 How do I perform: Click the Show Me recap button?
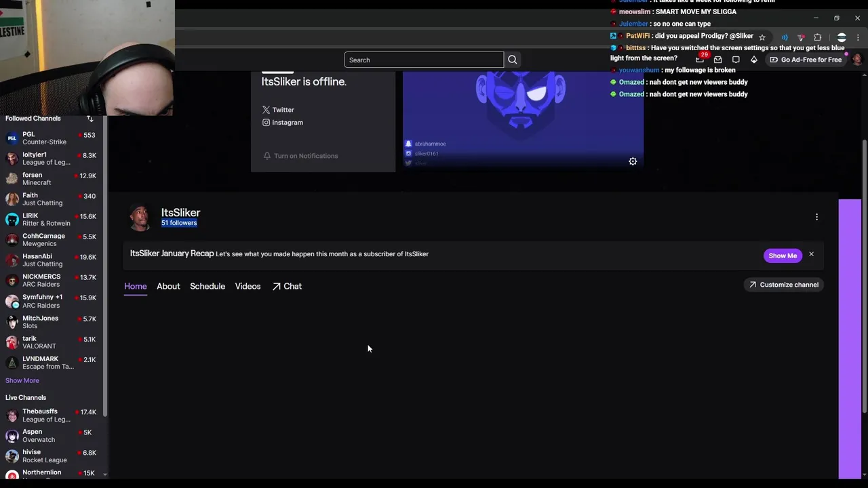click(x=783, y=256)
